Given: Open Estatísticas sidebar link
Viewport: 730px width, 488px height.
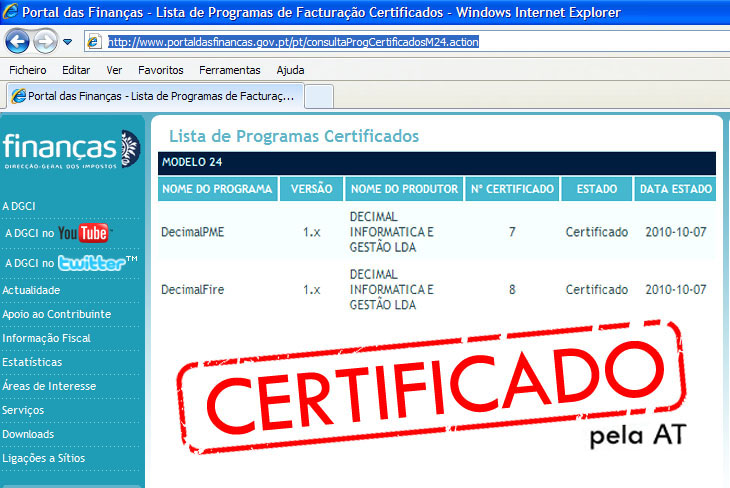Looking at the screenshot, I should 32,362.
